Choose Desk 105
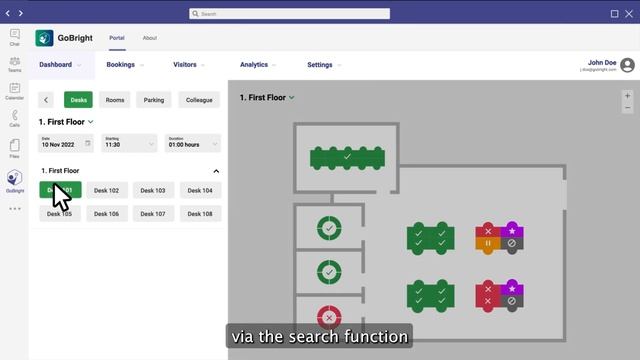Screen dimensions: 640x360 click(60, 213)
